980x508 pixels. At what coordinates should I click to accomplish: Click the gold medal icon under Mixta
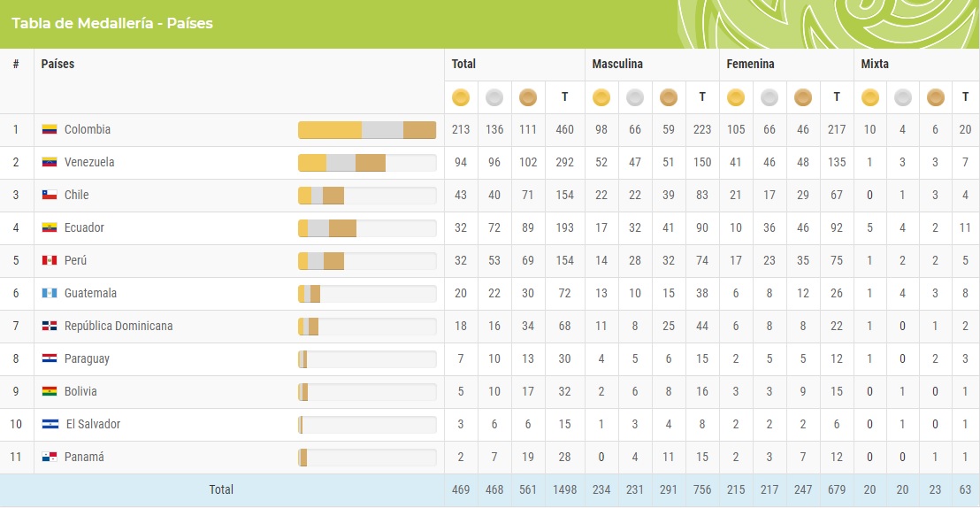(870, 97)
